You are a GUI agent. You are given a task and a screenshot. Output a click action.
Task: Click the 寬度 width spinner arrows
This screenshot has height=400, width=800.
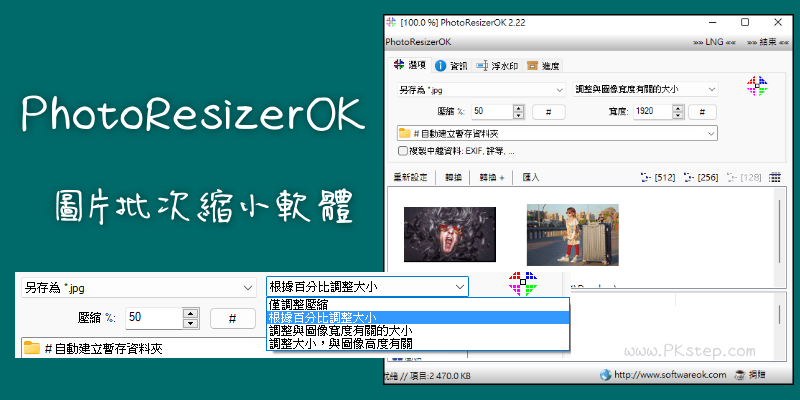pyautogui.click(x=679, y=111)
